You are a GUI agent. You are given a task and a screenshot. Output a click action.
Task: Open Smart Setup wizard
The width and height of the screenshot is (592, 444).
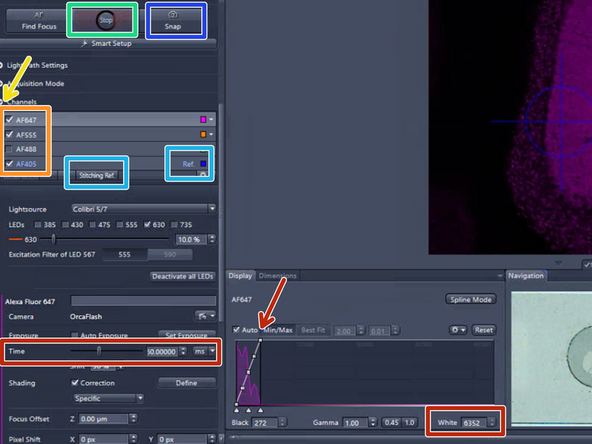pos(107,44)
